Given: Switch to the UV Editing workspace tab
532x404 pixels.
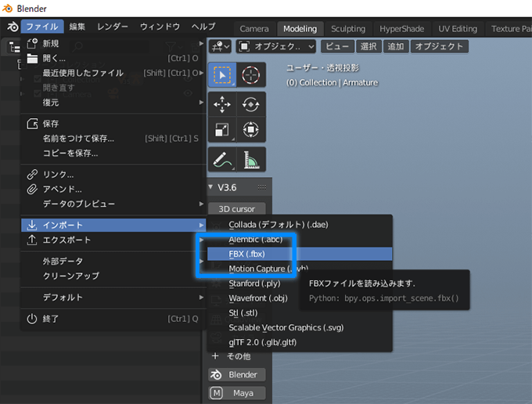Looking at the screenshot, I should 458,29.
